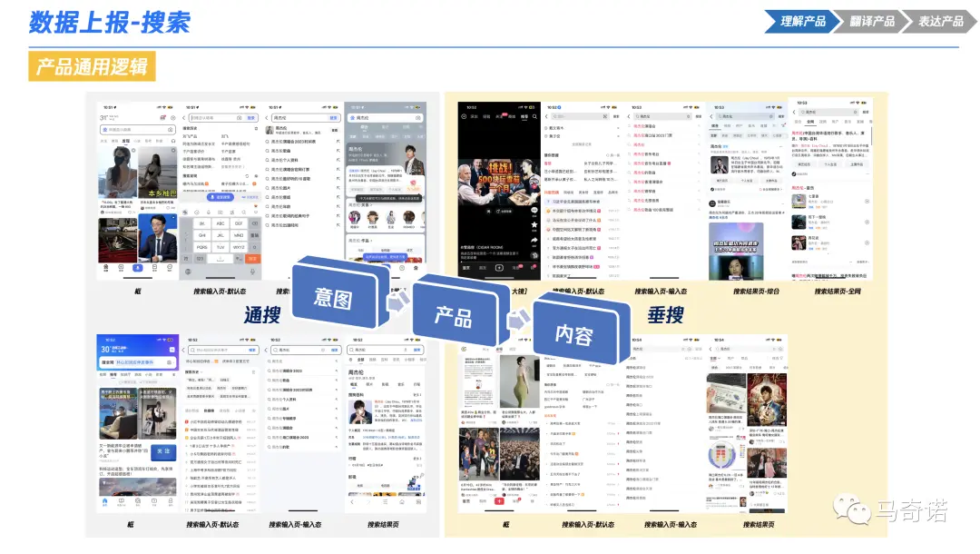The width and height of the screenshot is (980, 554).
Task: Tap the back chevron on the search input page
Action: [185, 116]
